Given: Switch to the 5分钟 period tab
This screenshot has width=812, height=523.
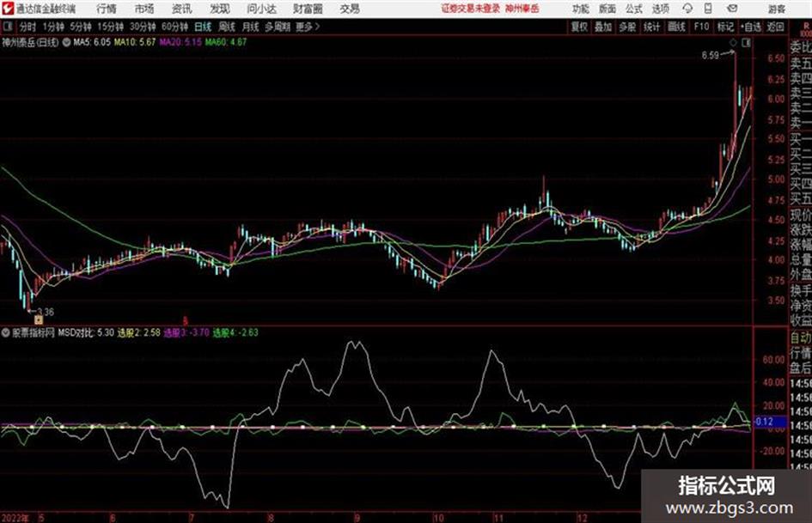Looking at the screenshot, I should point(81,27).
